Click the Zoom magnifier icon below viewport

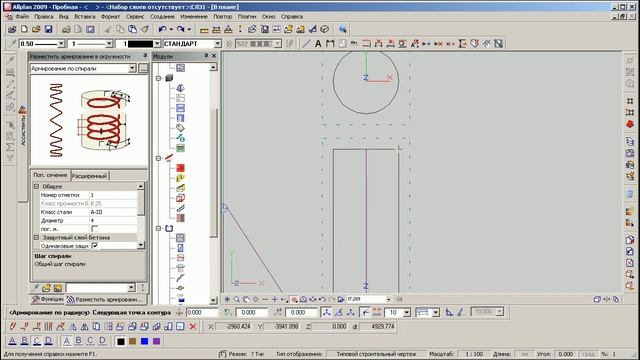[x=237, y=299]
